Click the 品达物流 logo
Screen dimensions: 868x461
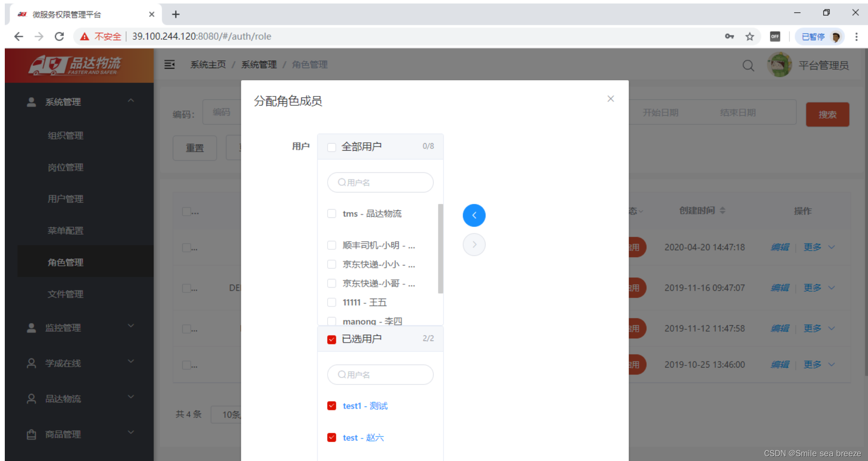[x=75, y=65]
